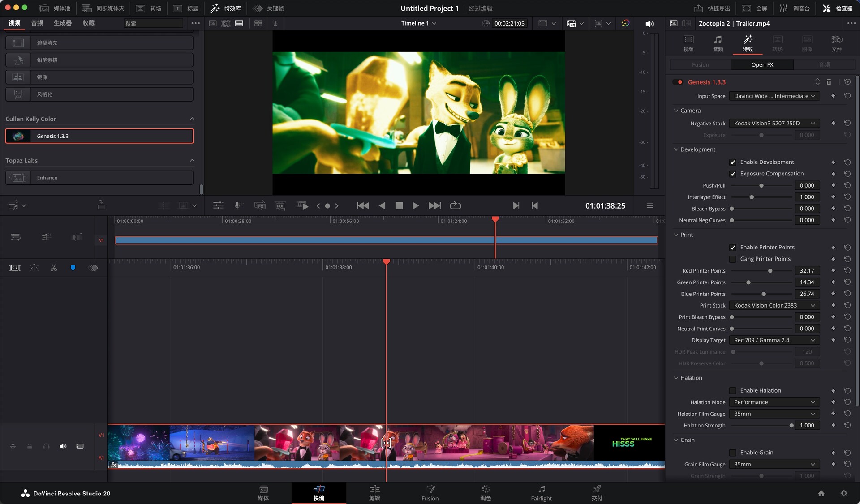This screenshot has height=504, width=860.
Task: Open the Negative Stock dropdown
Action: coord(774,123)
